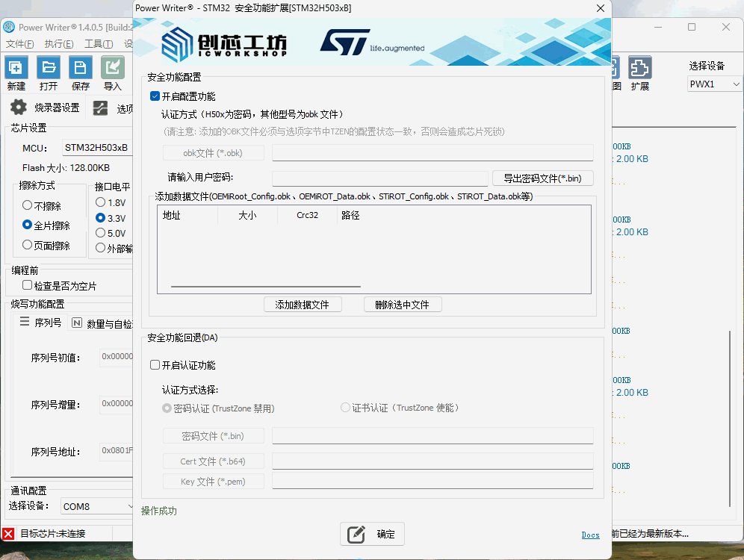Click the 序列号 list icon
The width and height of the screenshot is (744, 560).
coord(25,323)
